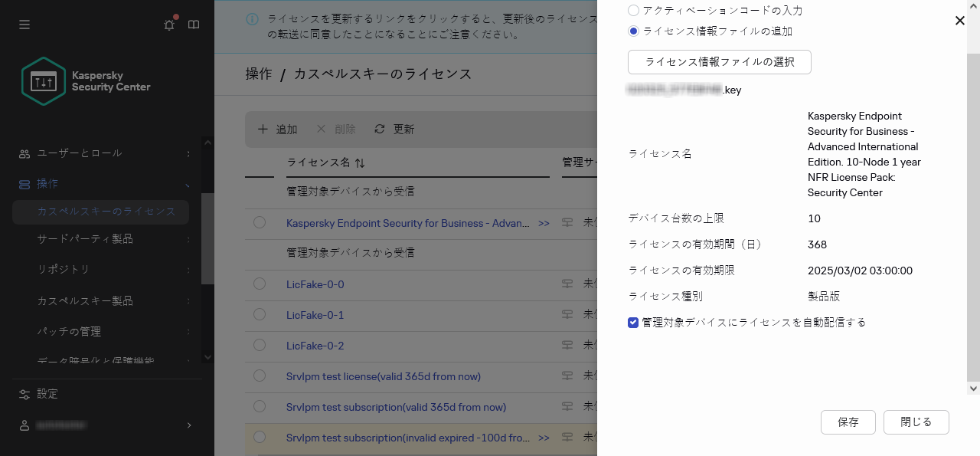This screenshot has height=456, width=980.
Task: Select the ライセンス情報ファイルの追加 radio button
Action: [633, 31]
